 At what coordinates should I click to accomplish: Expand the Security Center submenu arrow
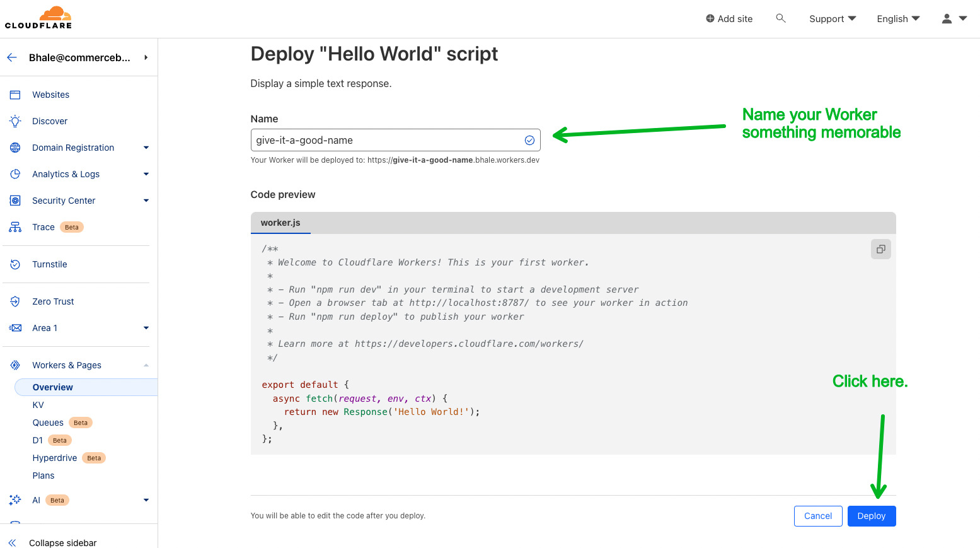coord(146,201)
